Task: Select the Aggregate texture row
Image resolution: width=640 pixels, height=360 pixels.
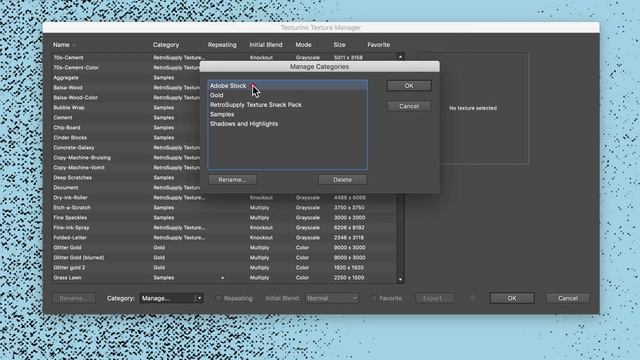Action: pyautogui.click(x=224, y=78)
